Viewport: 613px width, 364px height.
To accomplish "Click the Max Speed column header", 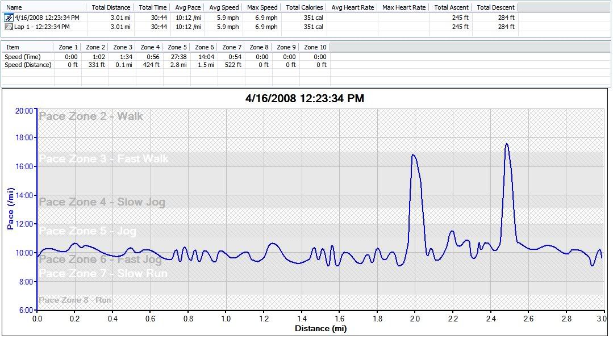I will pyautogui.click(x=262, y=7).
